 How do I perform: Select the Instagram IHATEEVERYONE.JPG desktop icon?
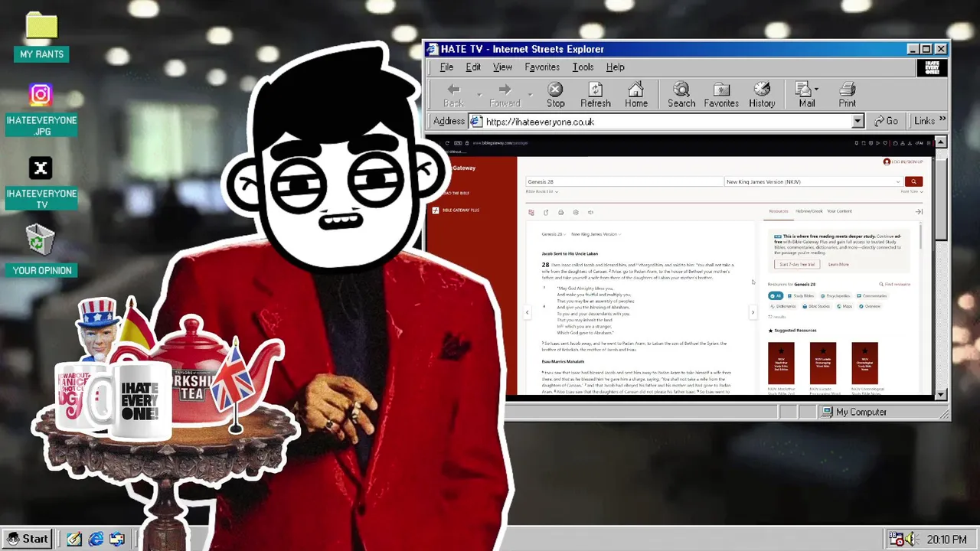(41, 110)
